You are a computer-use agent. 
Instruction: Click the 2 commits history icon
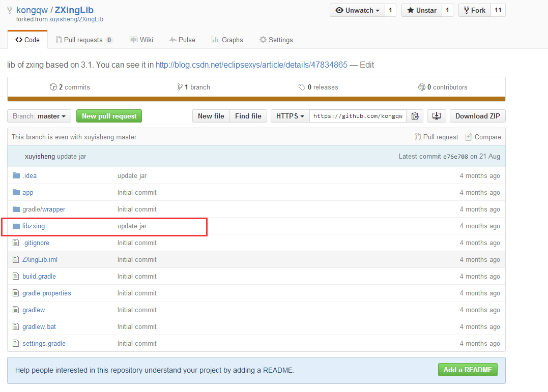pyautogui.click(x=53, y=87)
